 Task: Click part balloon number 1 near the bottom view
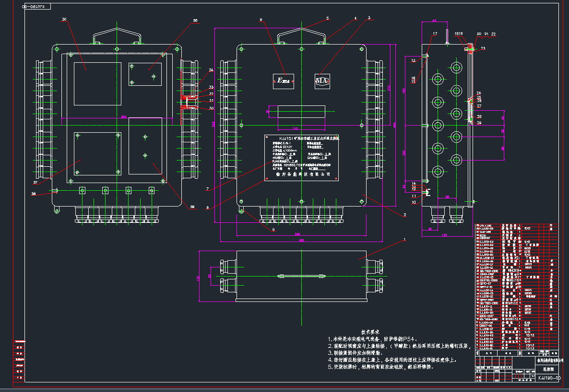(x=404, y=239)
